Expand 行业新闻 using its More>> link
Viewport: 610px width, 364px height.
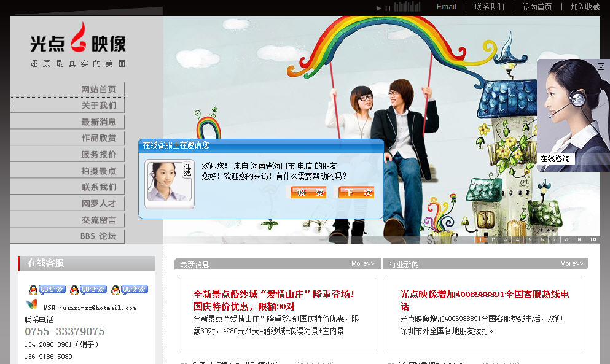571,264
